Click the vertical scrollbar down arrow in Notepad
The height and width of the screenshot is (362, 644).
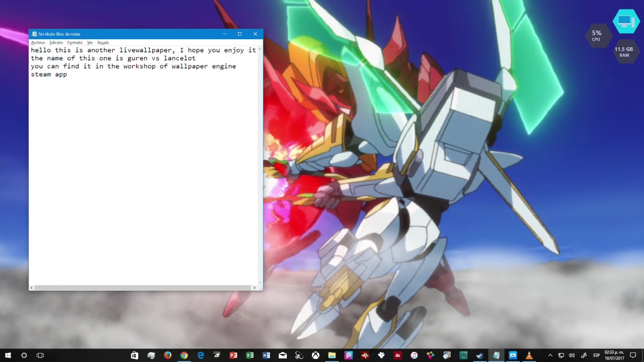click(x=260, y=282)
